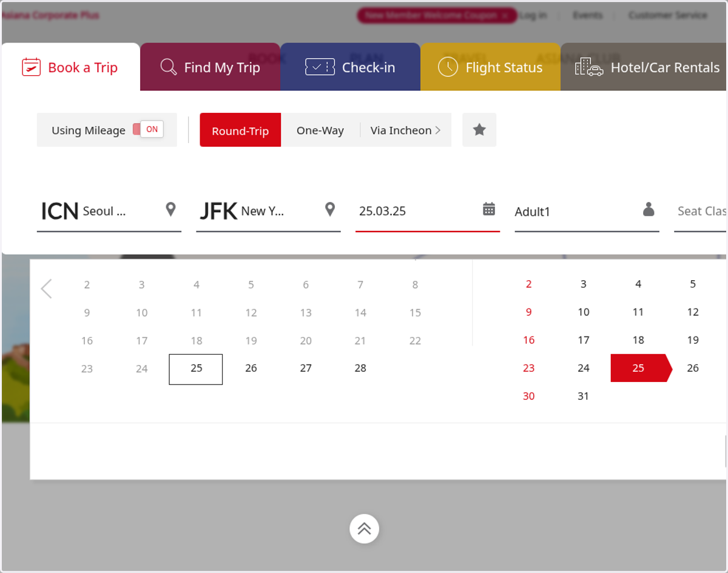Select day 26 in left calendar
The width and height of the screenshot is (728, 573).
pyautogui.click(x=251, y=368)
